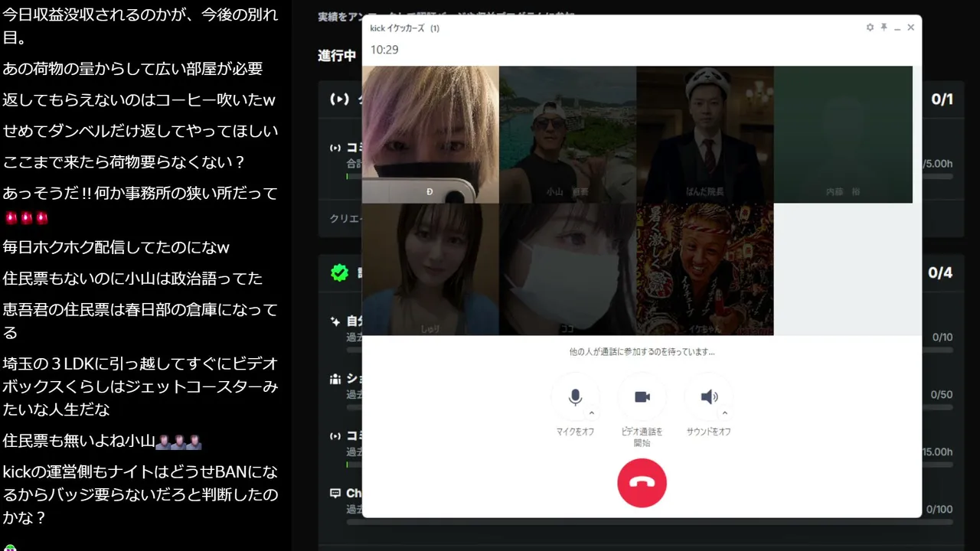Click the 0/50 progress value
Viewport: 980px width, 551px height.
point(942,395)
